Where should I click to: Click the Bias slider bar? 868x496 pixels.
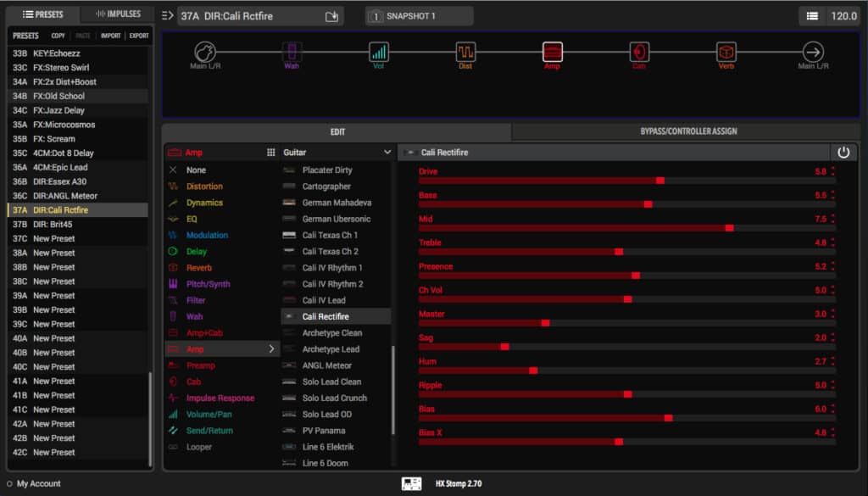[x=626, y=418]
